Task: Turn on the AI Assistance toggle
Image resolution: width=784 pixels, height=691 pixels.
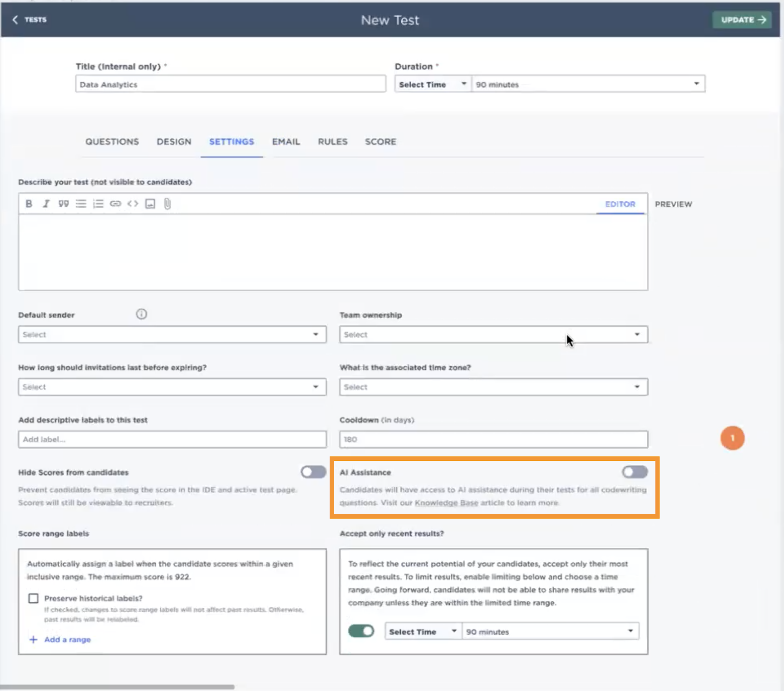Action: point(635,472)
